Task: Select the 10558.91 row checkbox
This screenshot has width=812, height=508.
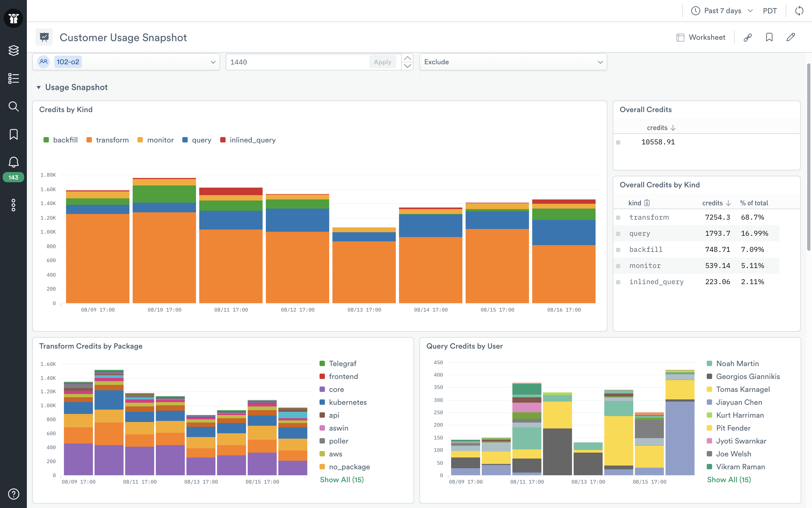Action: click(618, 142)
